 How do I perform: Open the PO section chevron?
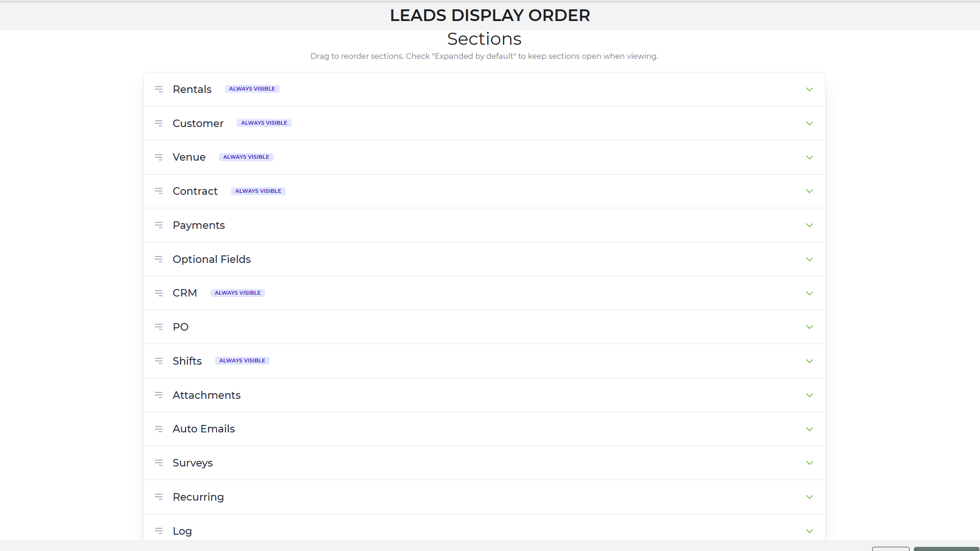[x=809, y=327]
